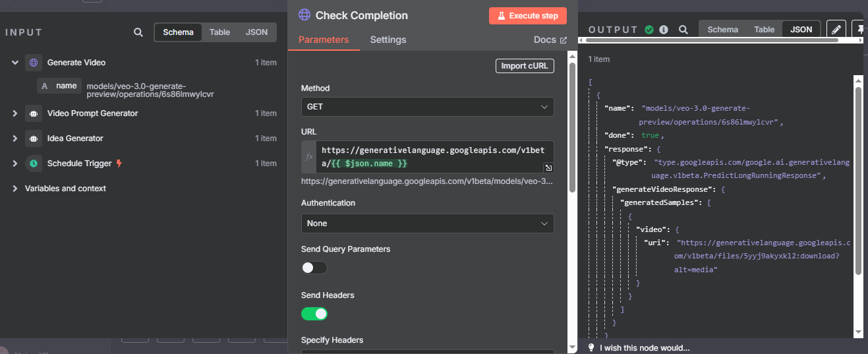Screen dimensions: 868x354
Task: Click the "done" key in JSON output
Action: tap(618, 135)
